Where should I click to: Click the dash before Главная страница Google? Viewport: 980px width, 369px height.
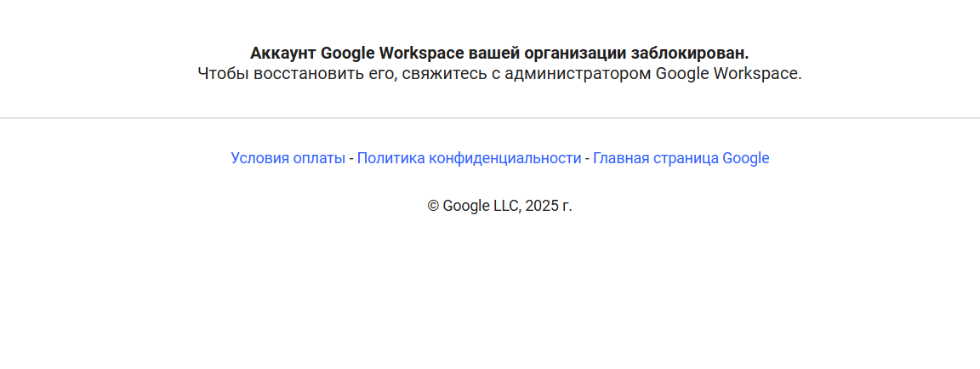(x=587, y=158)
